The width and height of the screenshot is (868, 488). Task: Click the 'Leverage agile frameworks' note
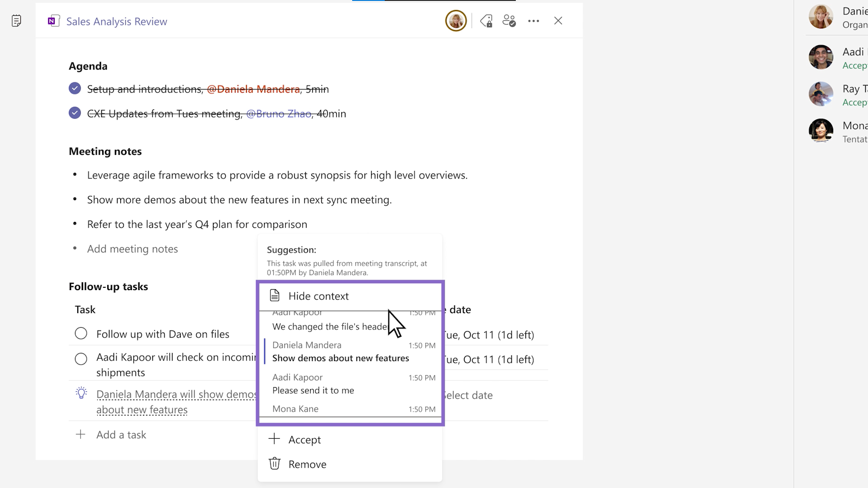tap(277, 175)
